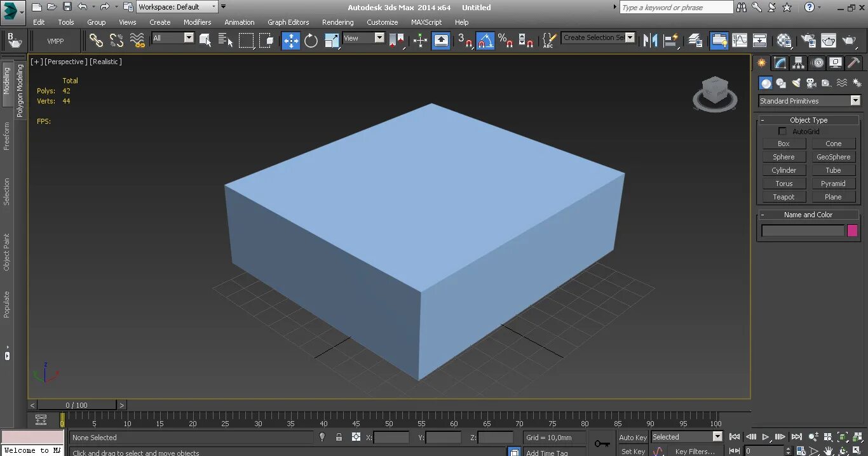
Task: Click the ViewCube in the viewport
Action: pos(715,92)
